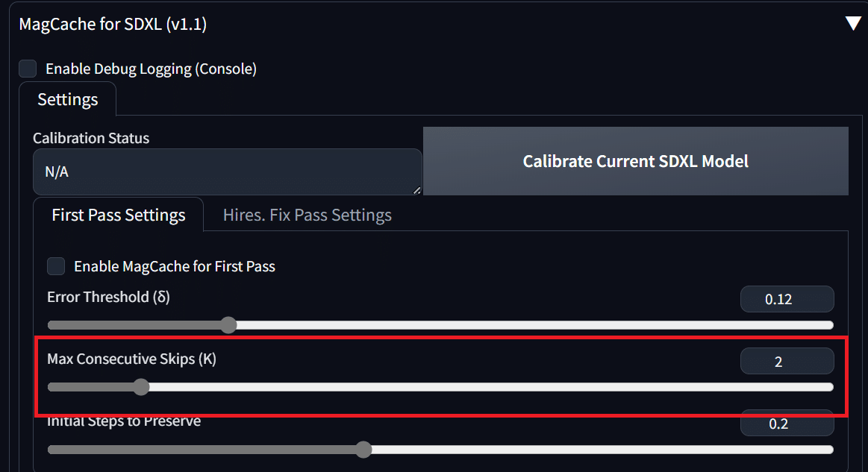The image size is (868, 472).
Task: Focus the Initial Steps value field showing 0.2
Action: point(787,424)
